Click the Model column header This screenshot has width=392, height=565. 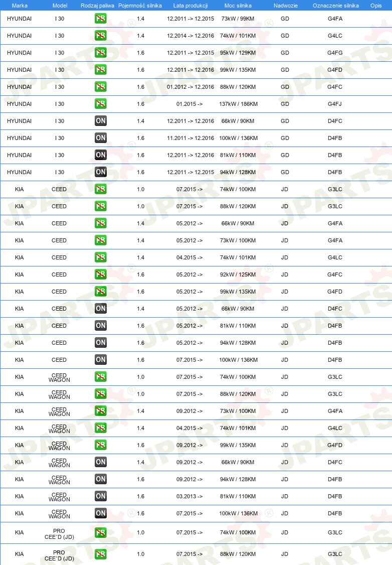[x=60, y=6]
